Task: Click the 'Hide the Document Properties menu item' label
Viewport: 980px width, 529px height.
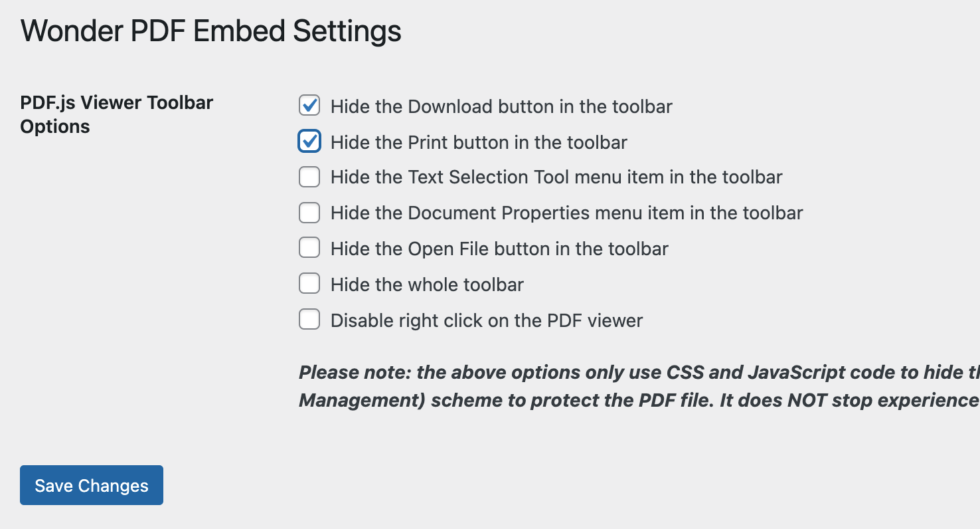Action: 566,213
